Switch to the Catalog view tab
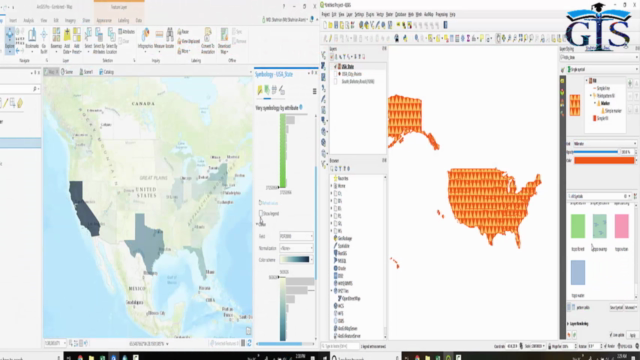640x360 pixels. pos(106,72)
